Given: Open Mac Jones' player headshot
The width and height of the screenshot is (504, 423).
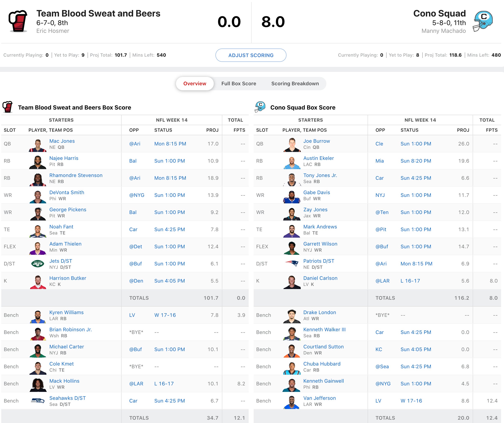Looking at the screenshot, I should tap(38, 145).
